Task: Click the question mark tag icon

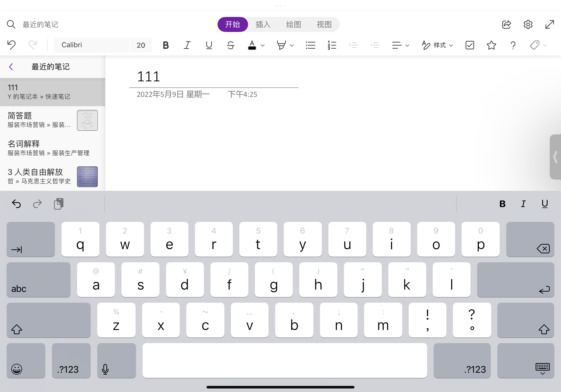Action: (x=513, y=45)
